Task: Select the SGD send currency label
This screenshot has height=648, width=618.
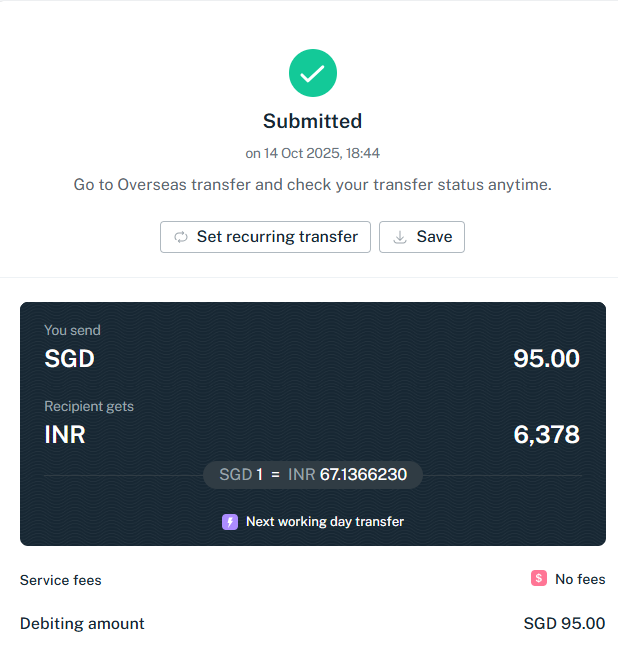Action: (x=69, y=359)
